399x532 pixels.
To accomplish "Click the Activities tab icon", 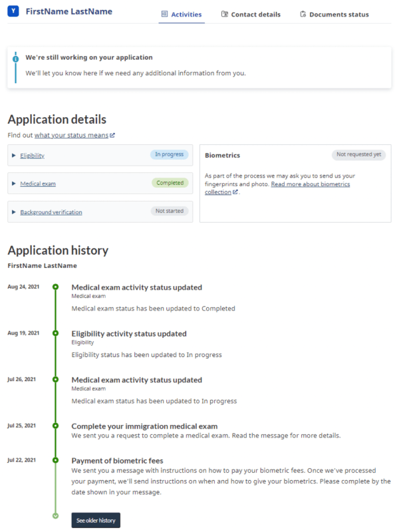I will 165,14.
